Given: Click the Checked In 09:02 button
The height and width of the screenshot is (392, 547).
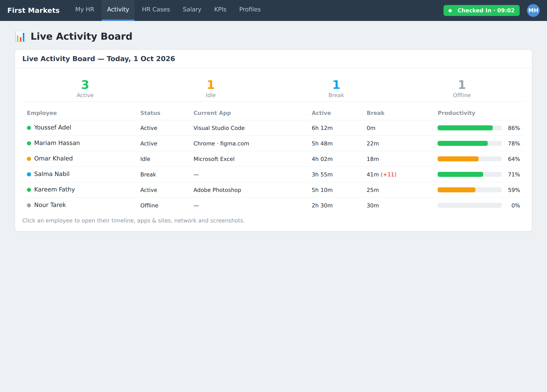Looking at the screenshot, I should tap(481, 10).
